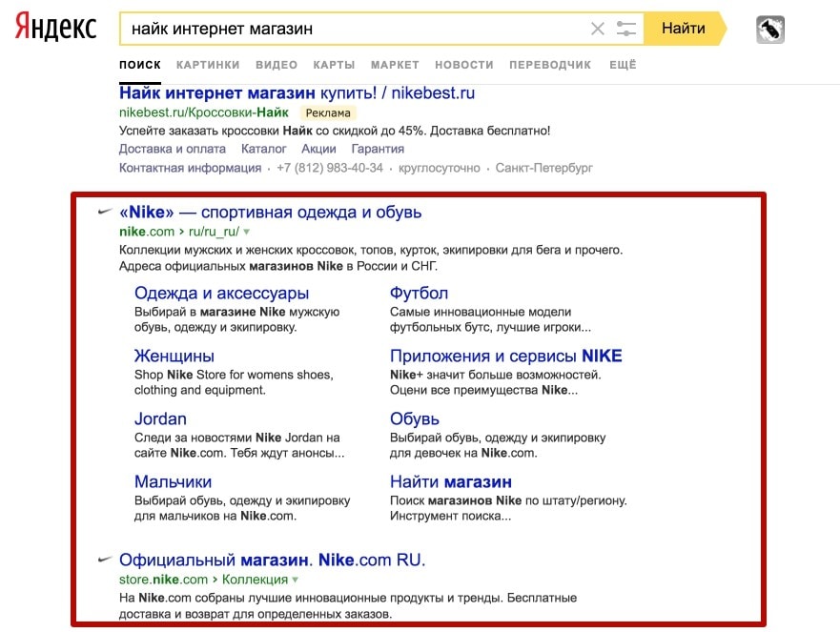The width and height of the screenshot is (840, 632).
Task: Open the Одежда и аксессуары sitelink
Action: click(222, 294)
